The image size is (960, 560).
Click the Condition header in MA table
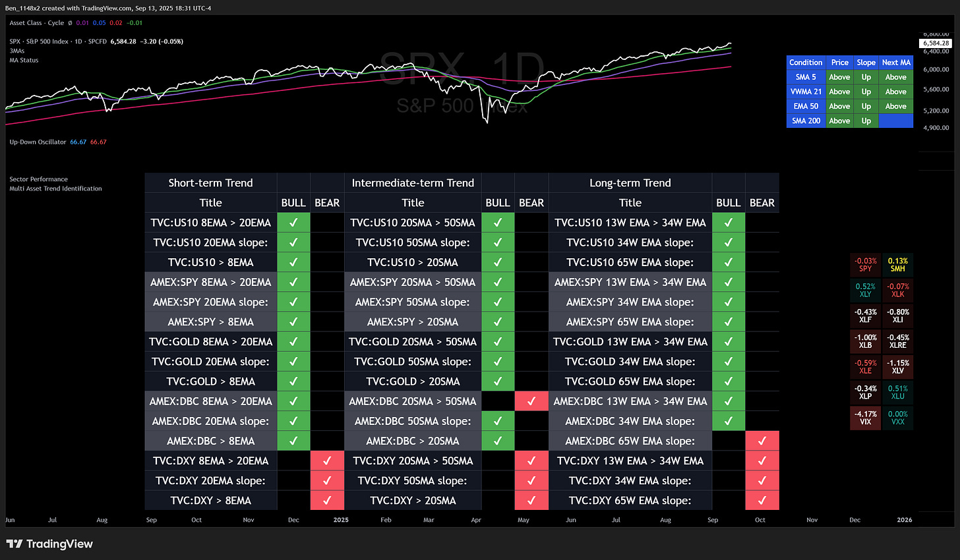806,63
